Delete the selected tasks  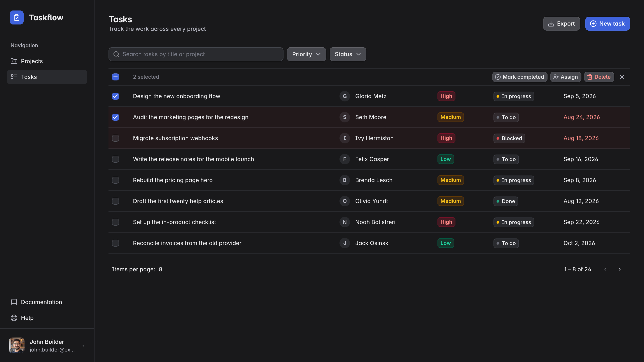(x=599, y=77)
